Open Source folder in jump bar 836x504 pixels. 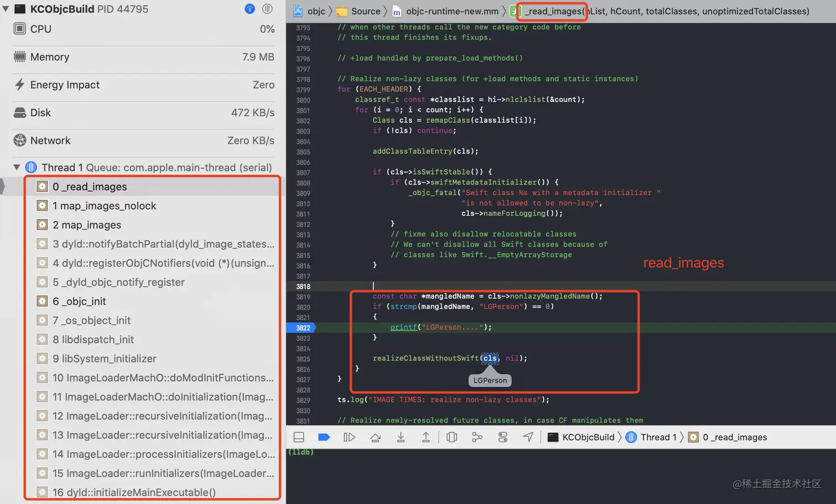tap(359, 11)
